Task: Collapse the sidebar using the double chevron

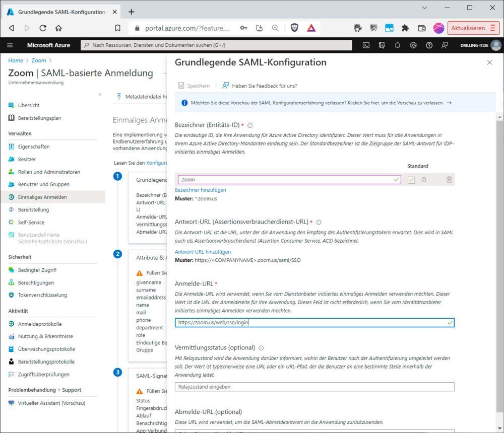Action: 99,93
